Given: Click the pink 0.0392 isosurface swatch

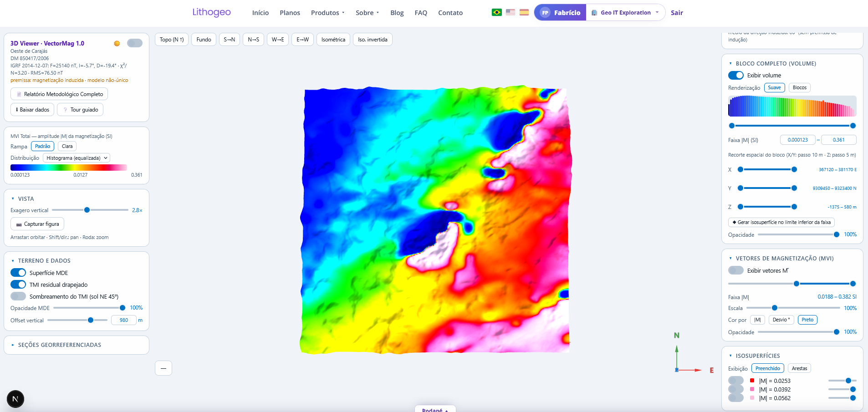Looking at the screenshot, I should click(752, 389).
